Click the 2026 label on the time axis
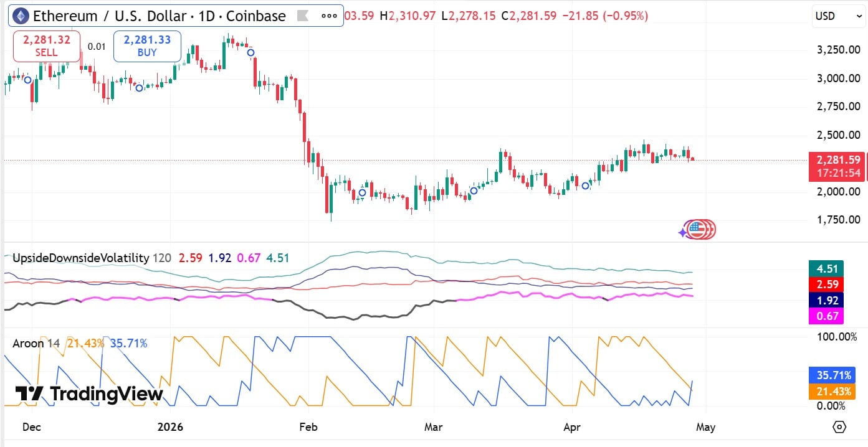This screenshot has width=868, height=447. (x=171, y=428)
